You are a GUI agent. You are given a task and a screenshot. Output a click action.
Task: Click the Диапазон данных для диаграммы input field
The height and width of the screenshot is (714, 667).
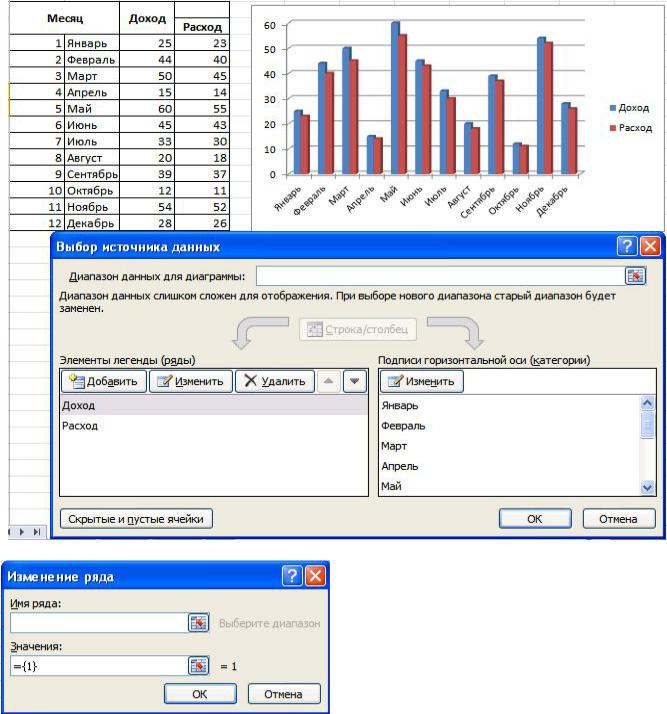click(440, 276)
